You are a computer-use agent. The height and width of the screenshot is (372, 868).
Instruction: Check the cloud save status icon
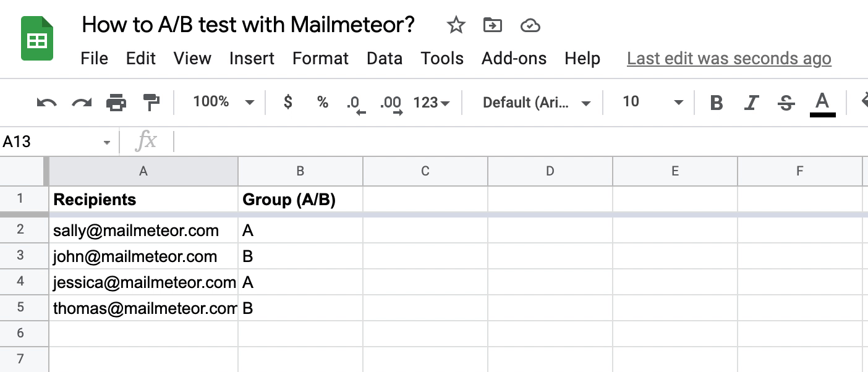coord(530,25)
